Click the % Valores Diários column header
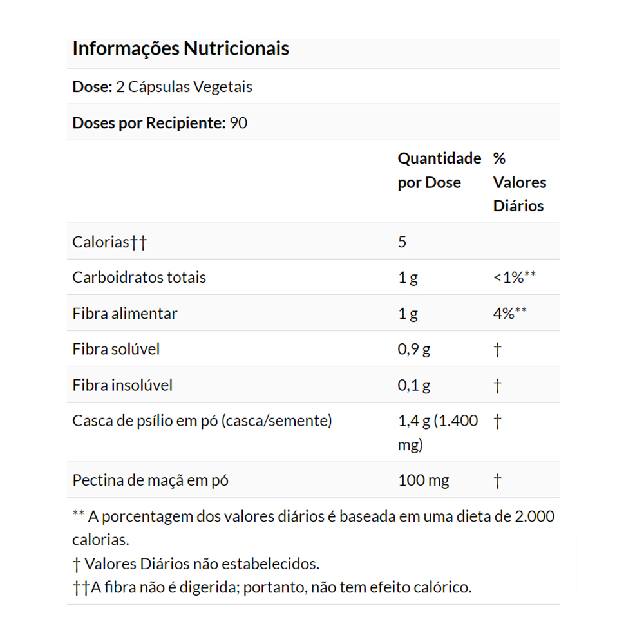Screen dimensions: 644x644 point(519,182)
